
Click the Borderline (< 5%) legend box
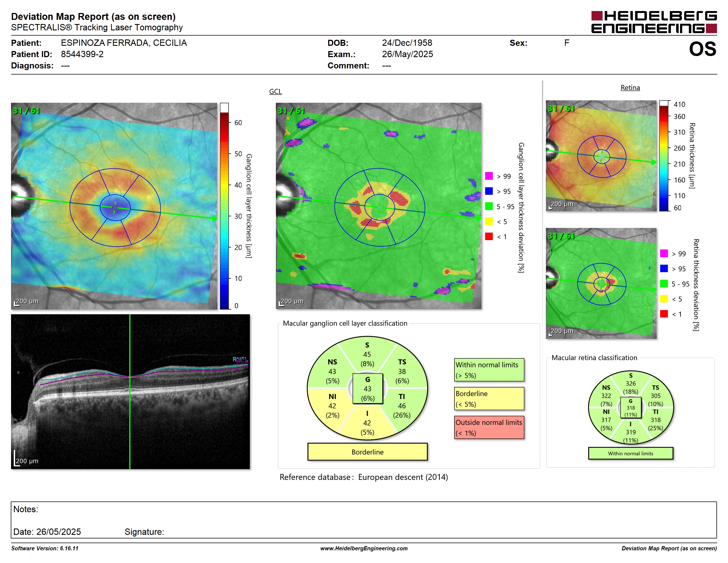489,399
